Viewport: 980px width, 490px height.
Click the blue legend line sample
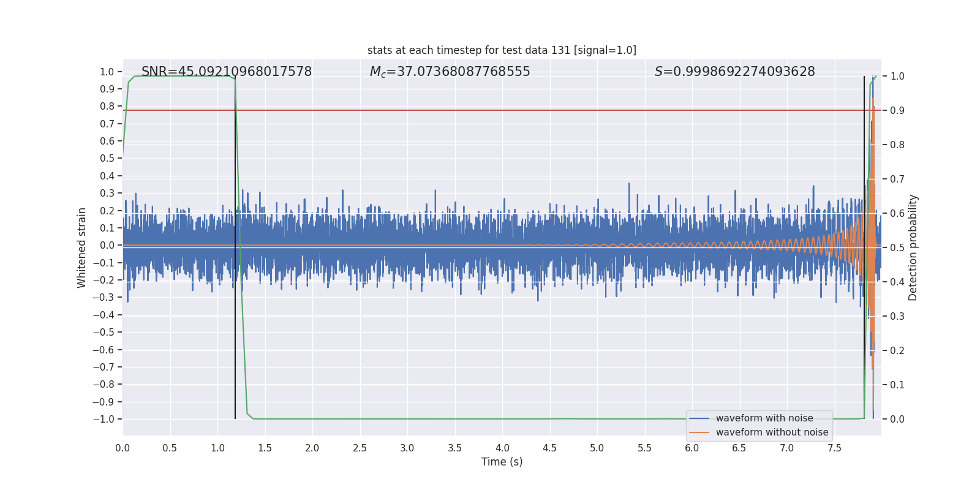click(x=699, y=418)
